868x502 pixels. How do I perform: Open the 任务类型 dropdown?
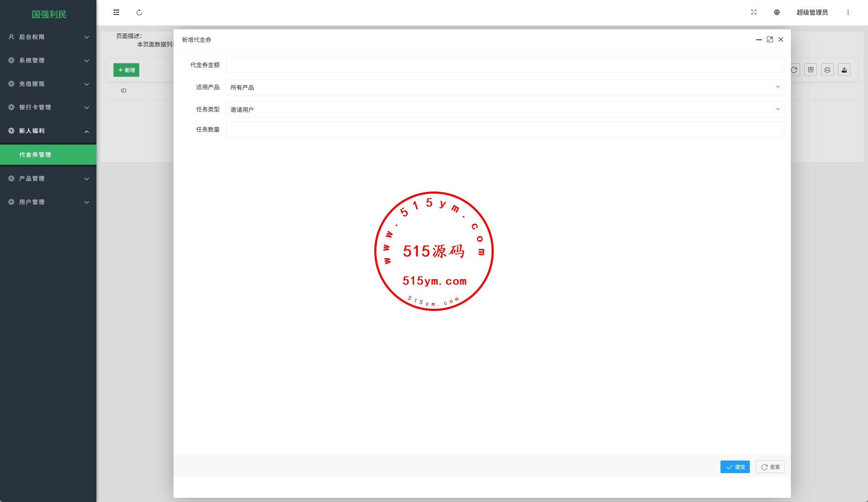(x=505, y=109)
